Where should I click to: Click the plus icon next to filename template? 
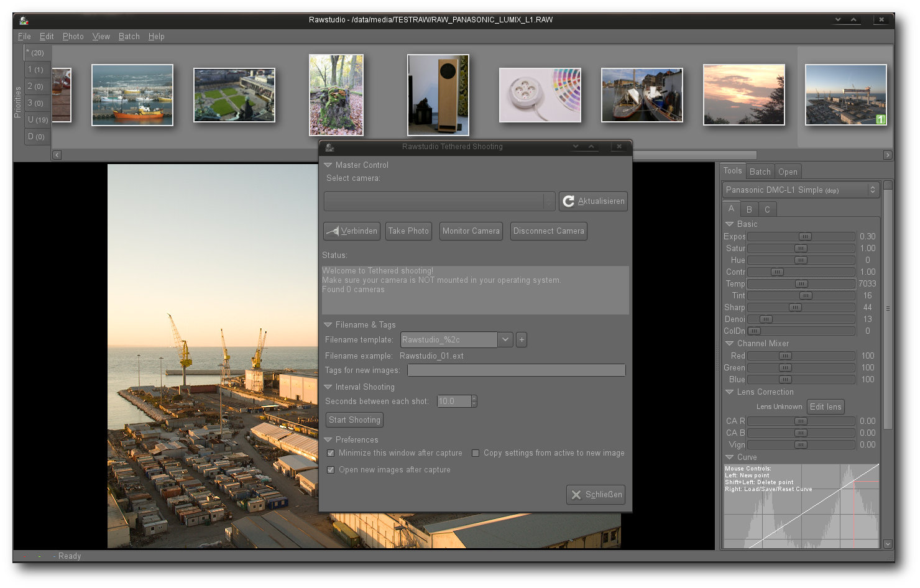pyautogui.click(x=522, y=339)
